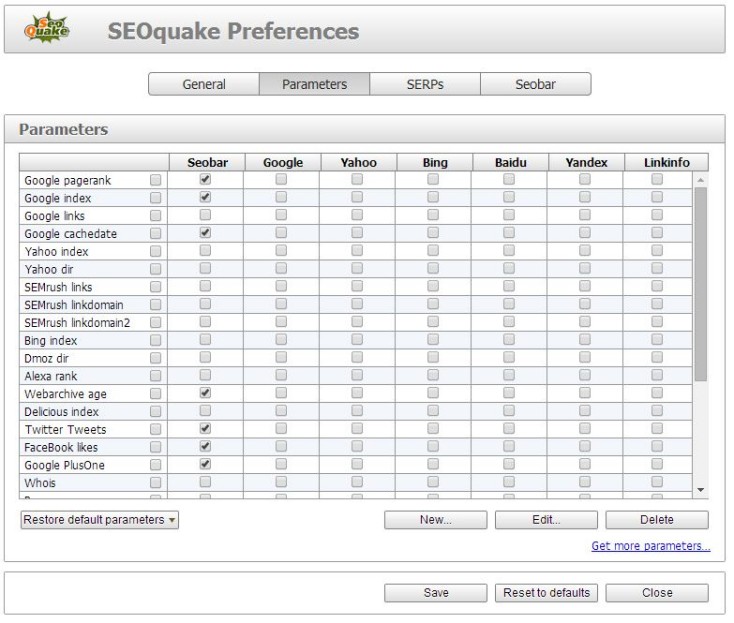Click the Baidu column header
Image resolution: width=734 pixels, height=623 pixels.
(x=511, y=162)
